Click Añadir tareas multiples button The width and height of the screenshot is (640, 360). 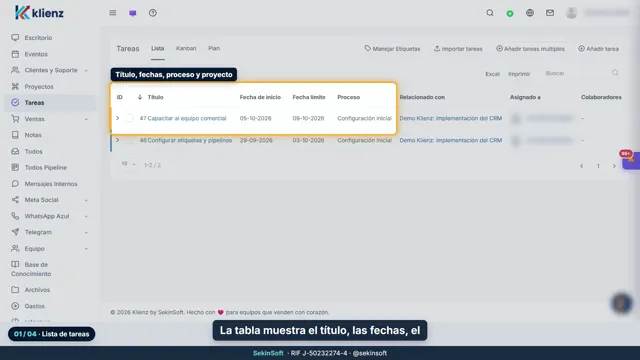click(531, 49)
